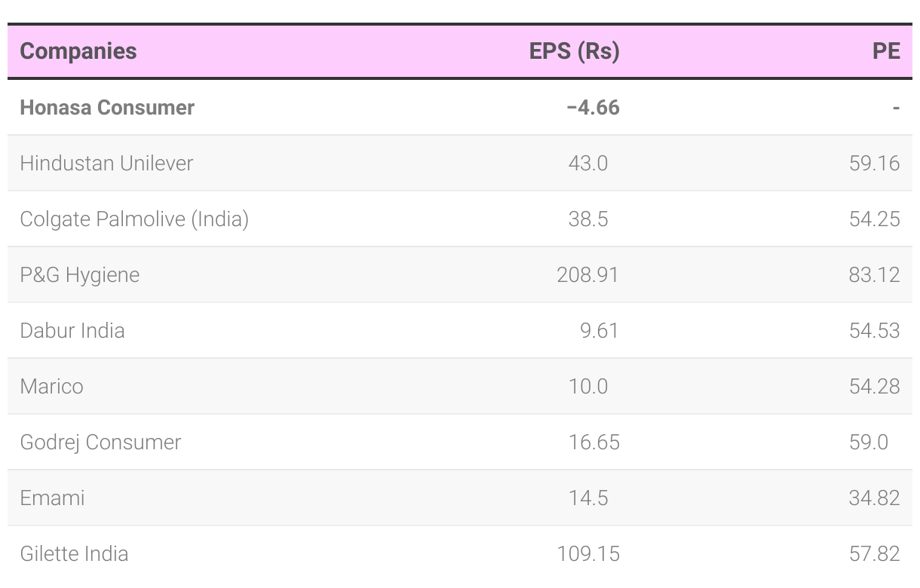Select the Gilette India company name
Viewport: 920px width, 588px height.
[x=74, y=554]
